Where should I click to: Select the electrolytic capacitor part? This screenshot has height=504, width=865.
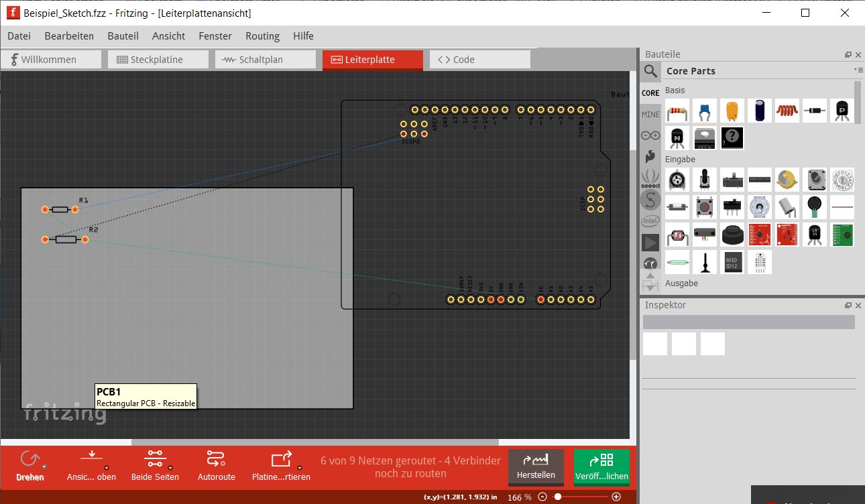[x=760, y=111]
